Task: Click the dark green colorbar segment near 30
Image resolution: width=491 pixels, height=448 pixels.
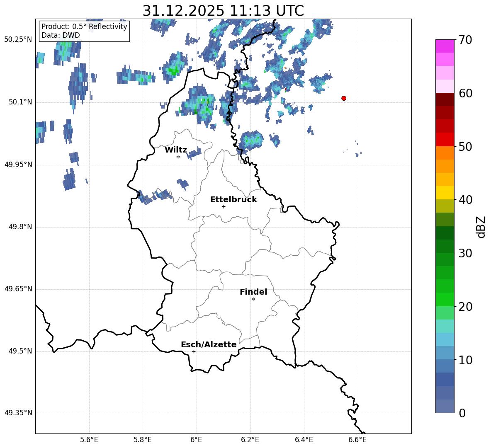Action: point(445,246)
